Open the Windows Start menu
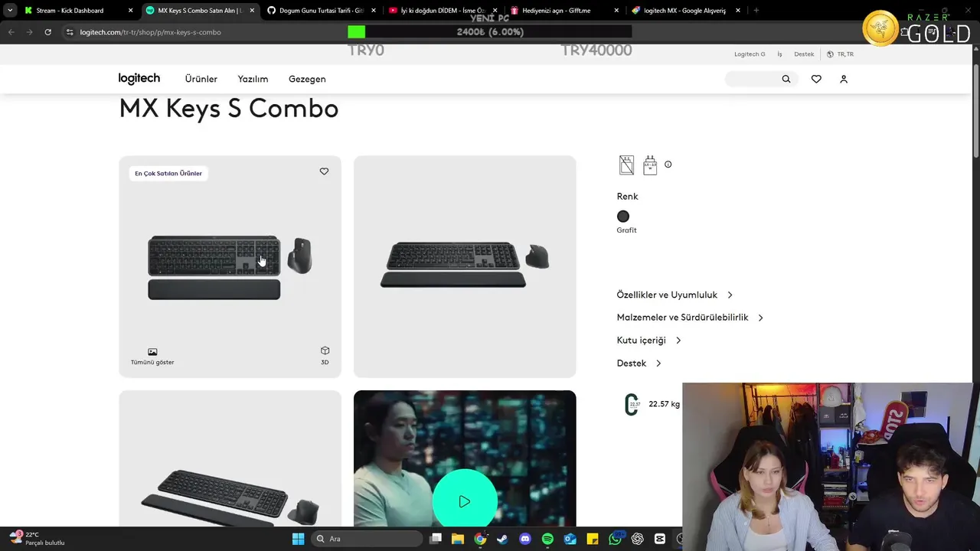The width and height of the screenshot is (980, 551). tap(298, 539)
